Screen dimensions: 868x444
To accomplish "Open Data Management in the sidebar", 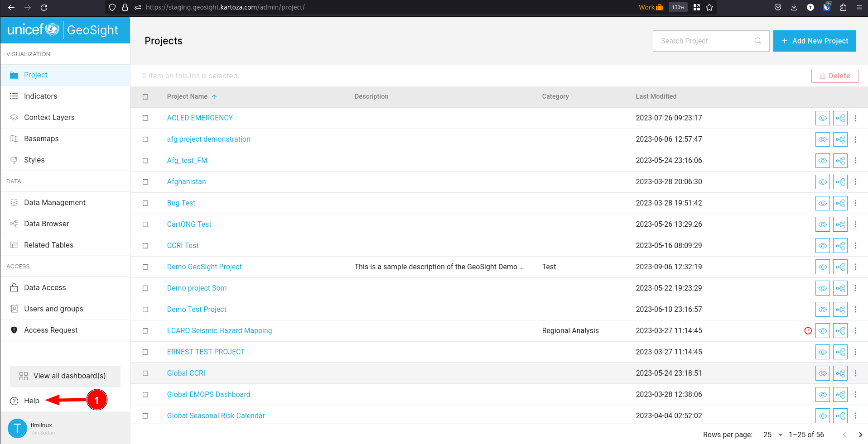I will tap(65, 203).
